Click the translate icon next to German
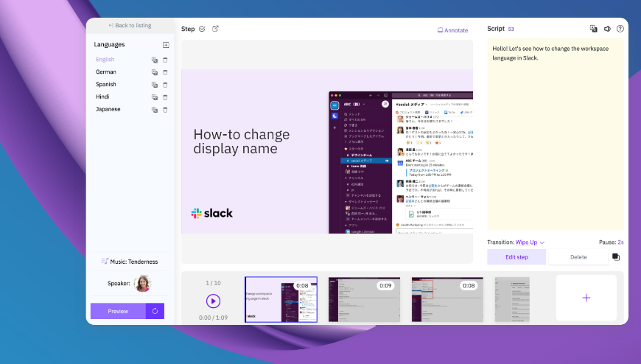This screenshot has height=364, width=641. tap(155, 72)
